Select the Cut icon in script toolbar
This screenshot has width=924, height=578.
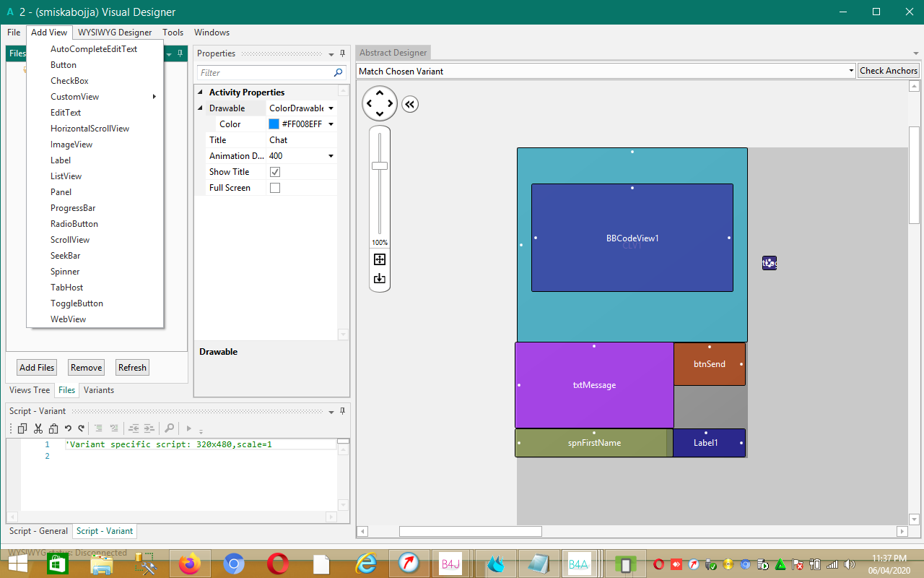[38, 428]
